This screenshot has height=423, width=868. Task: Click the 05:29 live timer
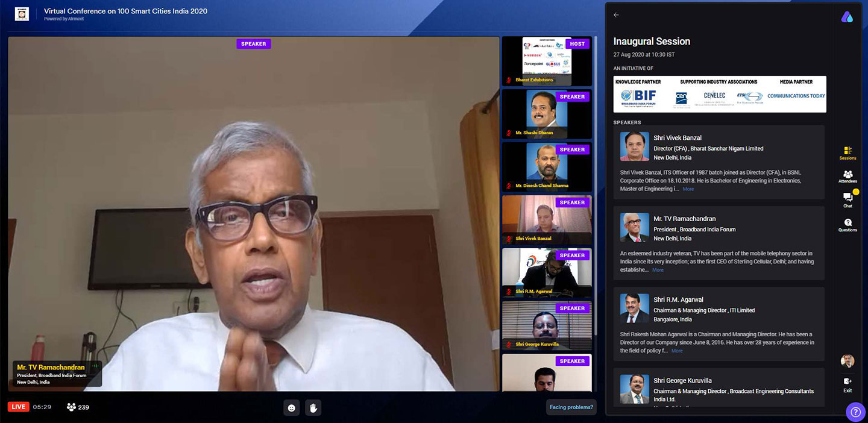(x=42, y=407)
